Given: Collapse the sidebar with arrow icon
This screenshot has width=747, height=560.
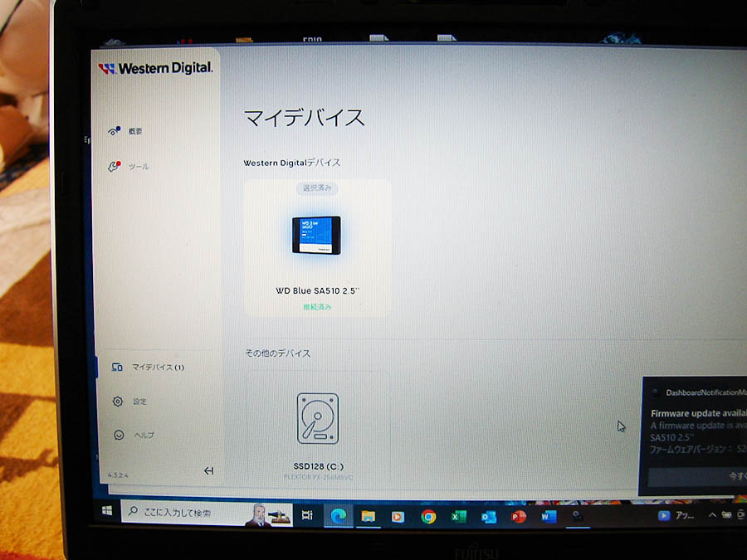Looking at the screenshot, I should (x=208, y=470).
